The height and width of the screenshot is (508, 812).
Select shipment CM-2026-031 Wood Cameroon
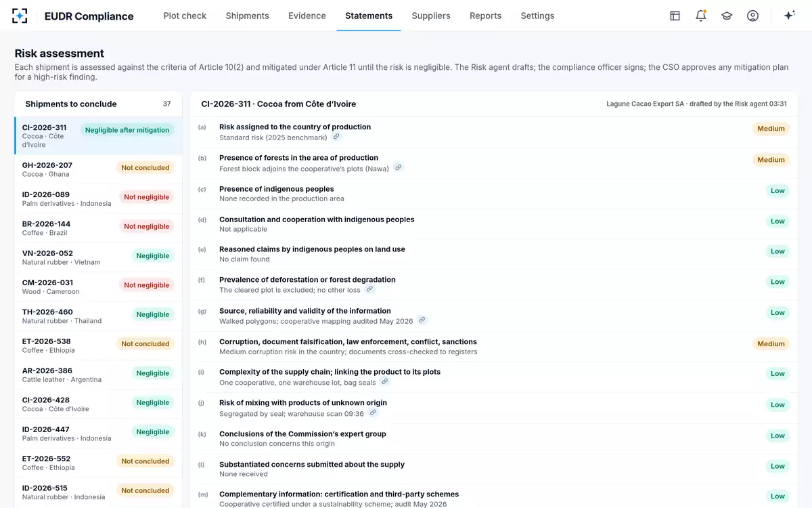tap(99, 287)
